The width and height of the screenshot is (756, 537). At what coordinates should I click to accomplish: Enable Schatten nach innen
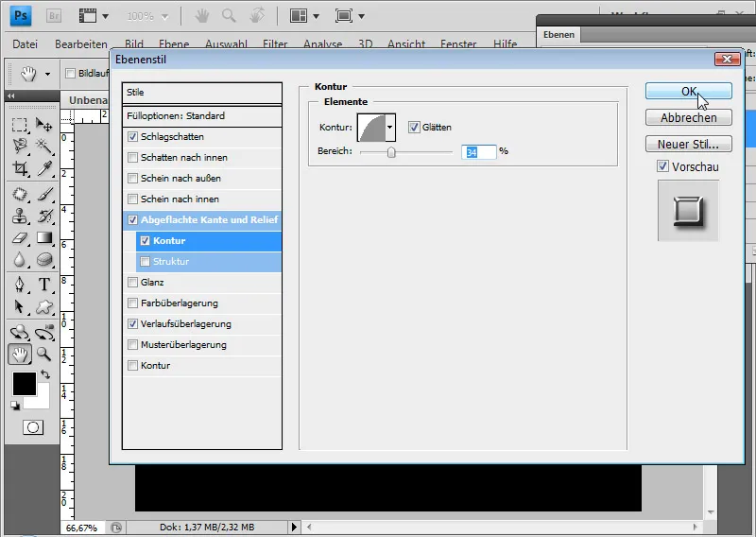click(x=132, y=157)
